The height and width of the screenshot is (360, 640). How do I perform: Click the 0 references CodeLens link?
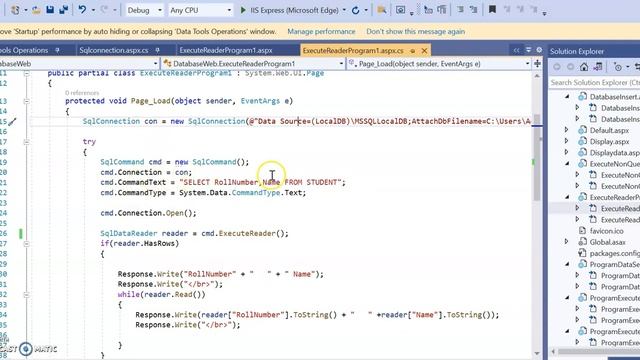tap(82, 93)
